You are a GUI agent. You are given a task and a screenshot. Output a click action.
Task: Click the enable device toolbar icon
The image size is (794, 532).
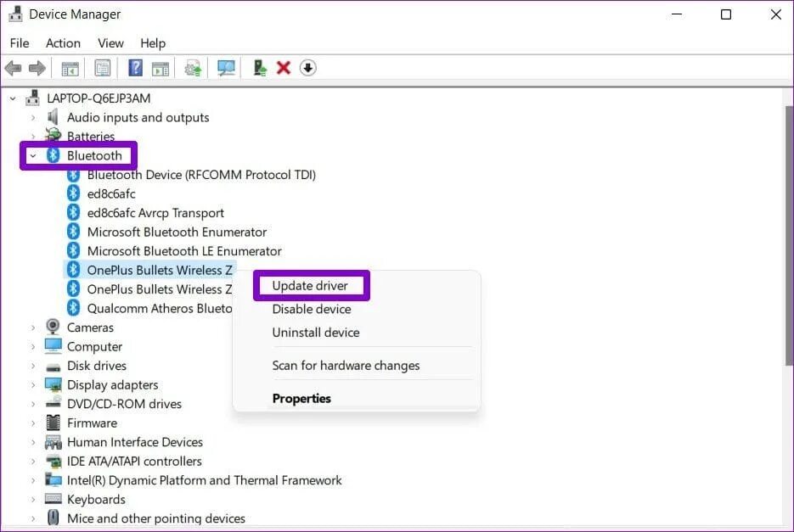(260, 68)
